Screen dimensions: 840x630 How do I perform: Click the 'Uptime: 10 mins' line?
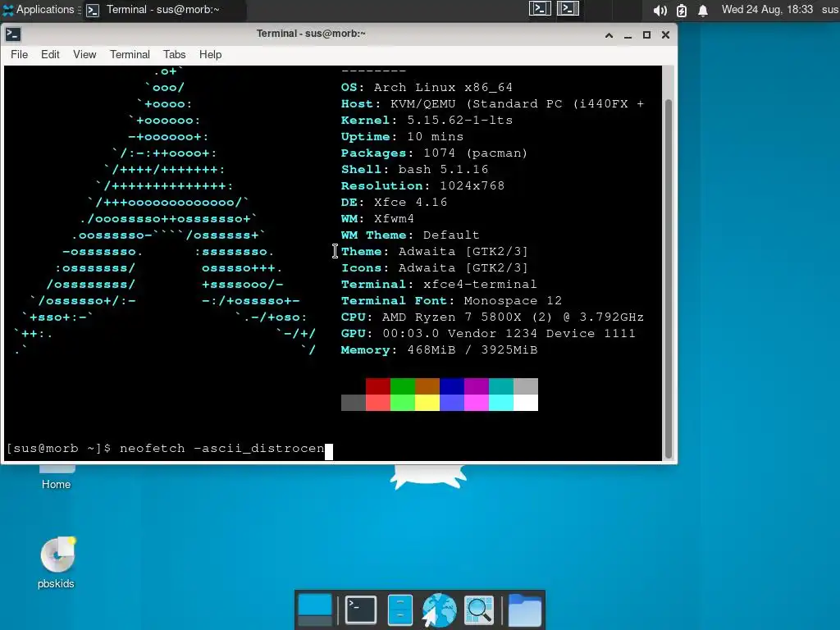click(402, 137)
